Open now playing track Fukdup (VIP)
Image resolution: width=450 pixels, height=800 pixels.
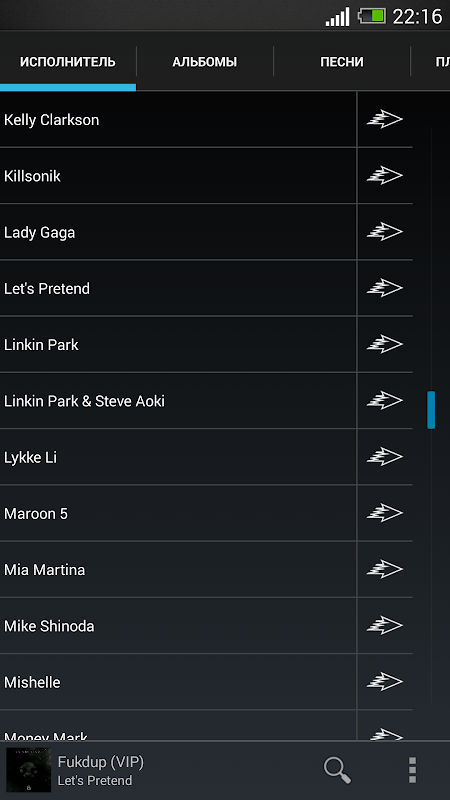(101, 762)
